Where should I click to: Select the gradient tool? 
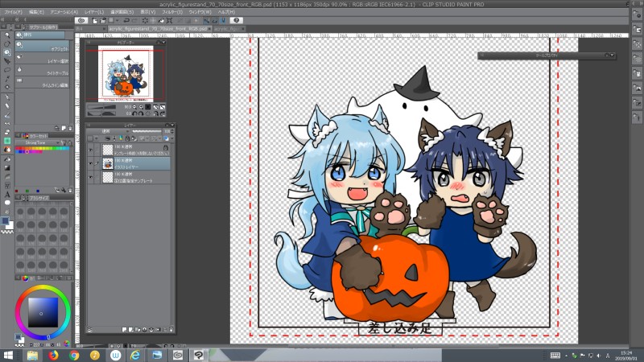tap(7, 168)
